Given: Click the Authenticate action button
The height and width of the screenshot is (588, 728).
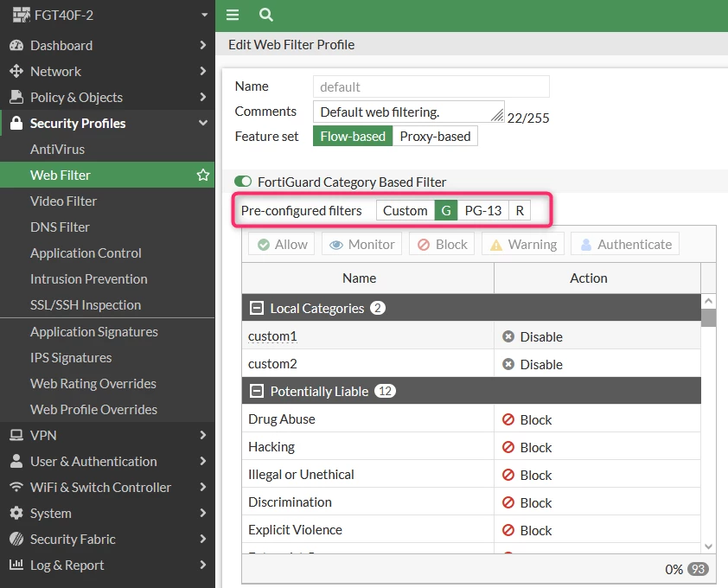Looking at the screenshot, I should (625, 244).
